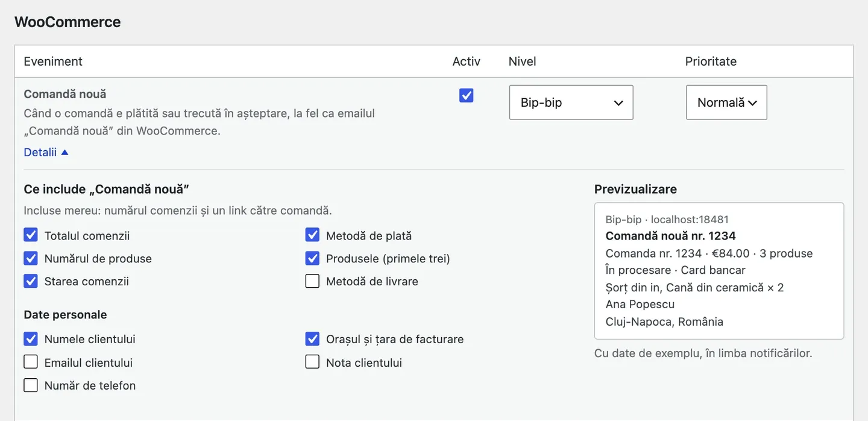
Task: Uncheck the Starea comenzii checkbox
Action: [31, 281]
